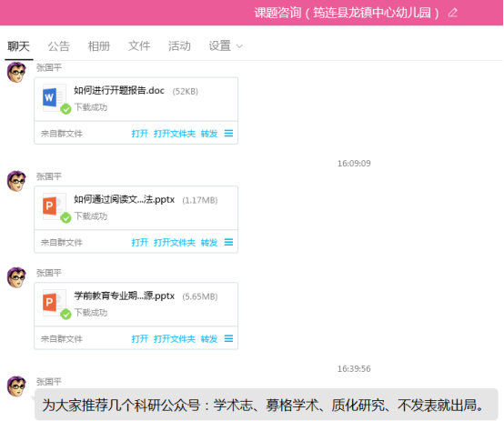
Task: Click the Word icon of 如何进行开题报告.doc
Action: pos(55,97)
